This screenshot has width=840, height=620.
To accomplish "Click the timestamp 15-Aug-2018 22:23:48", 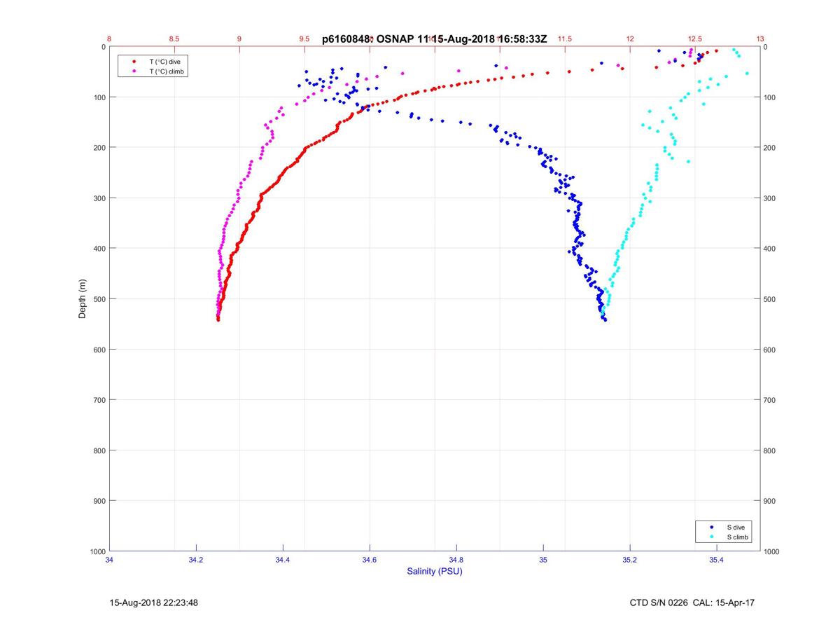I will pyautogui.click(x=154, y=602).
